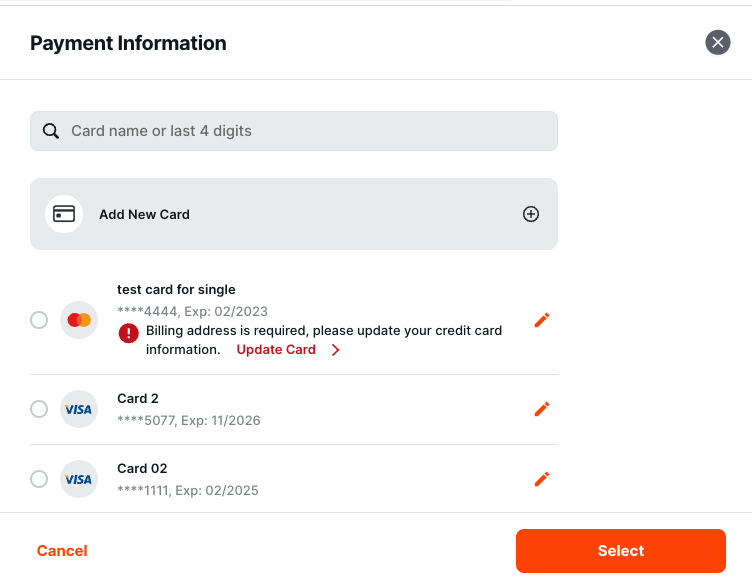This screenshot has height=581, width=752.
Task: Edit the test card for single entry
Action: [x=542, y=320]
